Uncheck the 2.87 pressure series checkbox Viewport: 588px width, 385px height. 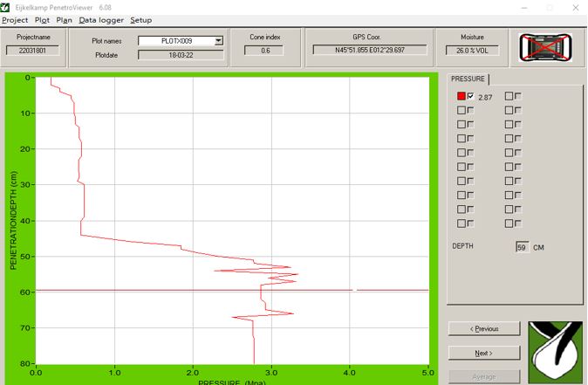tap(471, 97)
